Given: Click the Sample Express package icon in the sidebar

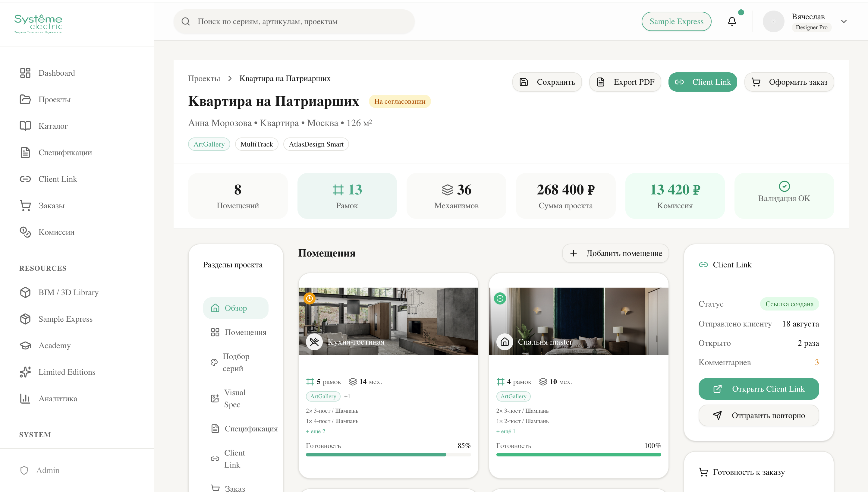Looking at the screenshot, I should (x=25, y=319).
